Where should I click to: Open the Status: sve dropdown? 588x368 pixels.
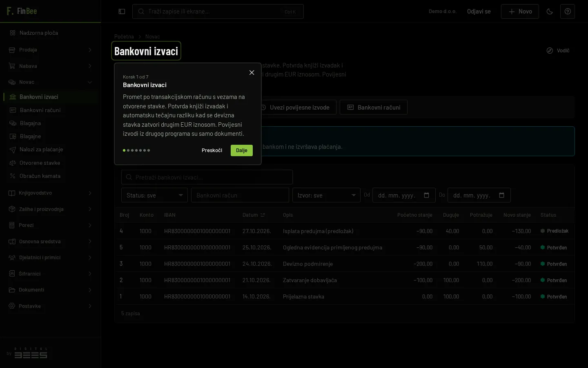pos(154,195)
